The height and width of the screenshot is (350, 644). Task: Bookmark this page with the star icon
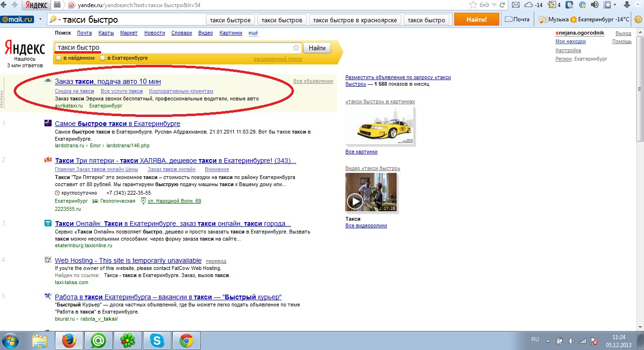pos(473,5)
